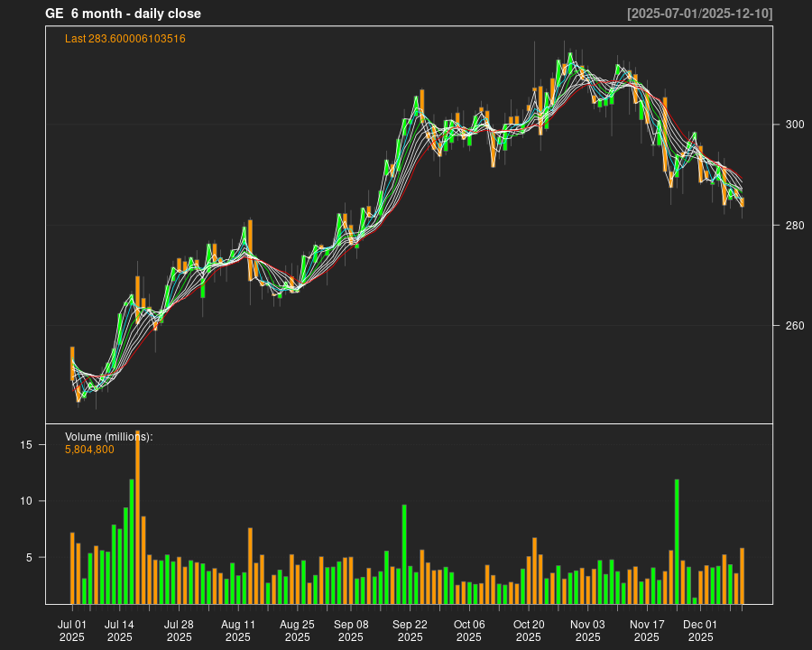This screenshot has height=650, width=812.
Task: Click the chart title 'GE 6 month - daily close'
Action: pyautogui.click(x=124, y=14)
